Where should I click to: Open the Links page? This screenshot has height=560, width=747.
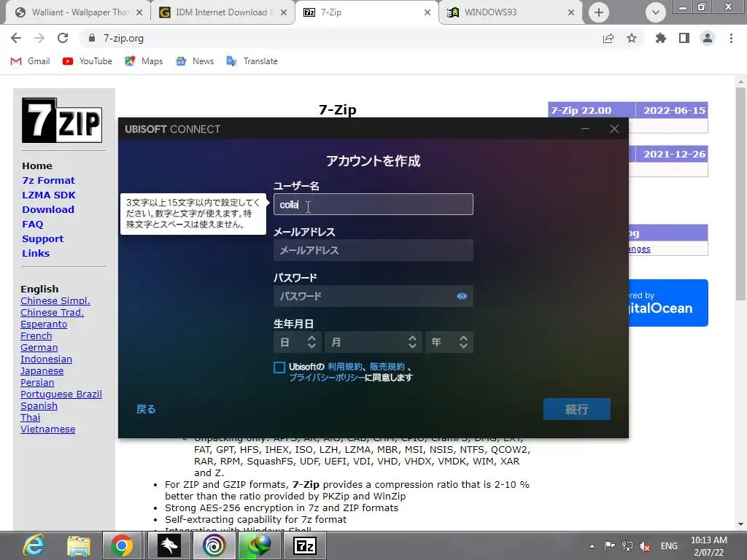click(x=36, y=253)
